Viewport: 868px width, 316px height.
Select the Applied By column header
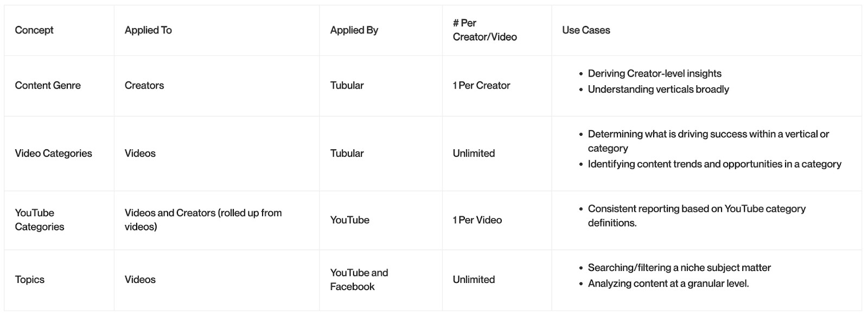point(354,30)
